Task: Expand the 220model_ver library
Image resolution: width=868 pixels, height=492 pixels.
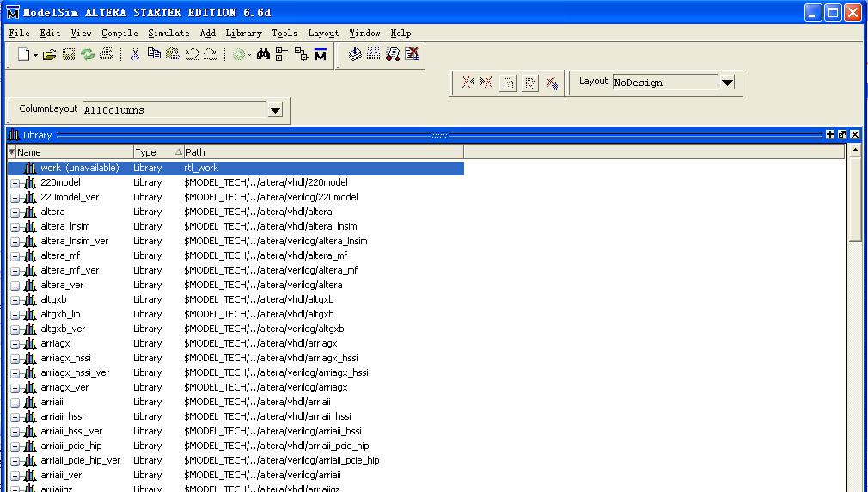Action: coord(15,198)
